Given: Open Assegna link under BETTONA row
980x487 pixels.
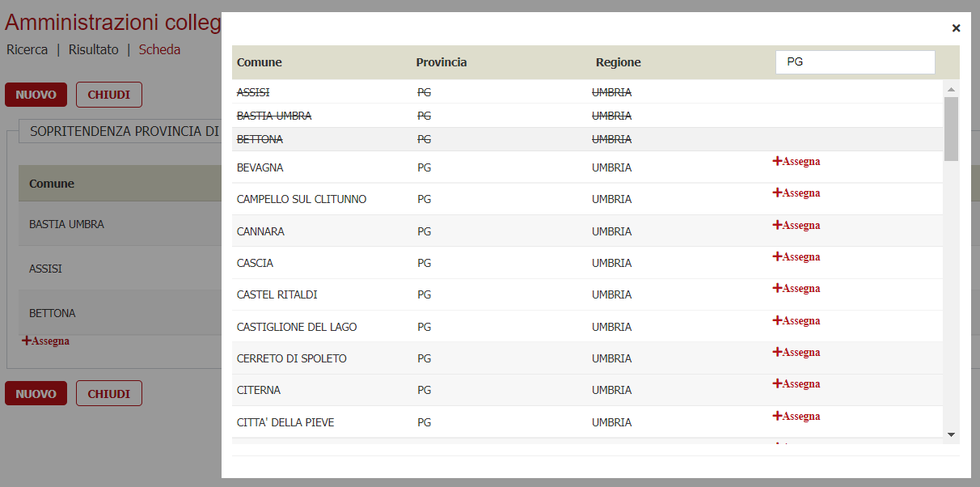Looking at the screenshot, I should pos(45,341).
